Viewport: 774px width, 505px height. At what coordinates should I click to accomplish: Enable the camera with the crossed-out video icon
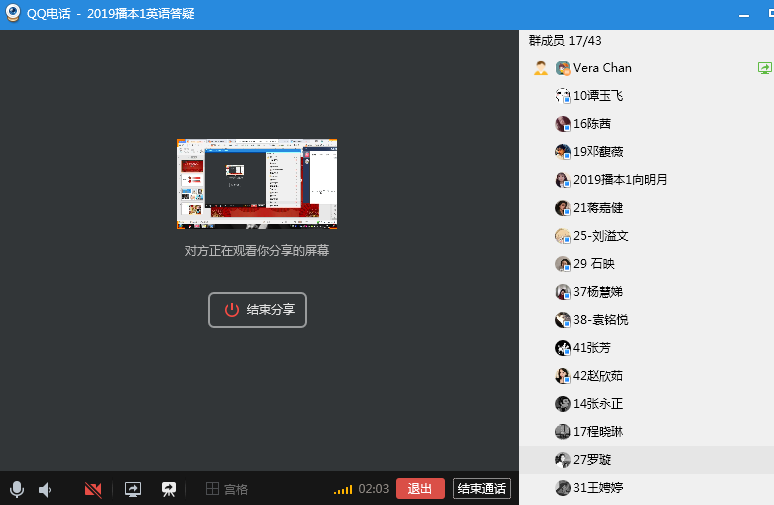click(93, 490)
